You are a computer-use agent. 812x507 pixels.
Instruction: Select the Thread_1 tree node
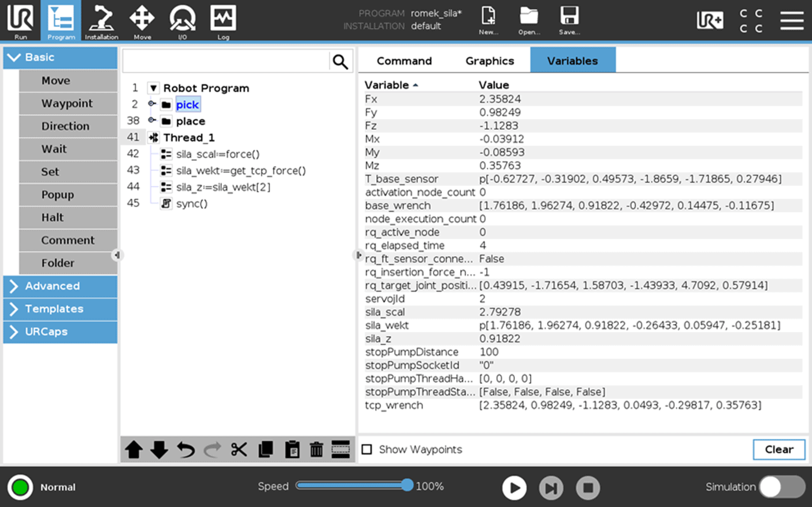(188, 137)
